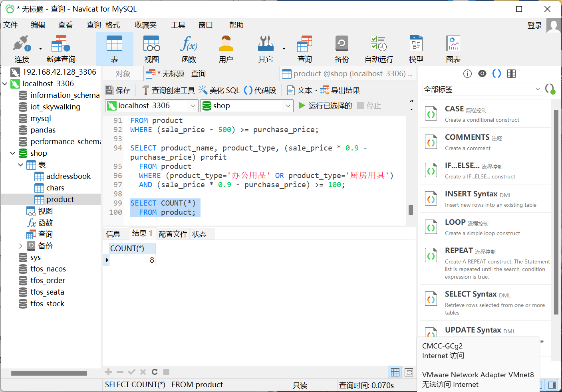The image size is (562, 392).
Task: Switch to form view mode
Action: 409,372
